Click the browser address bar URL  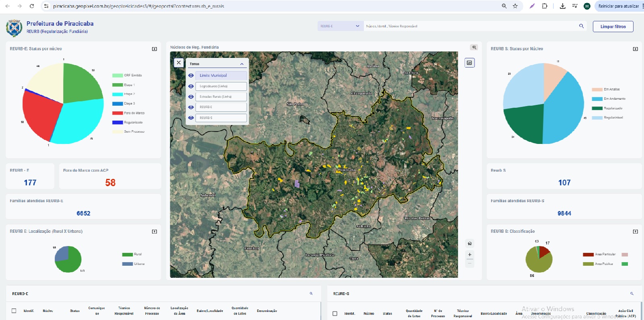(x=138, y=6)
